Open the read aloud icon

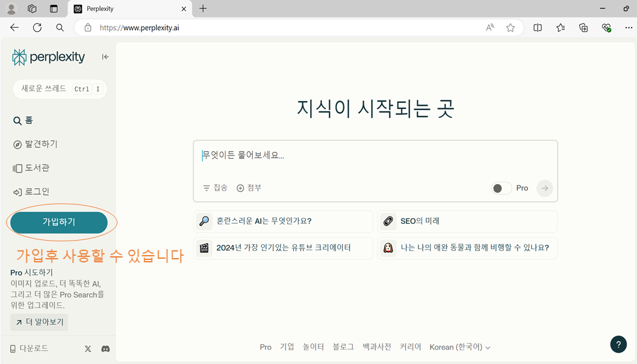click(490, 28)
